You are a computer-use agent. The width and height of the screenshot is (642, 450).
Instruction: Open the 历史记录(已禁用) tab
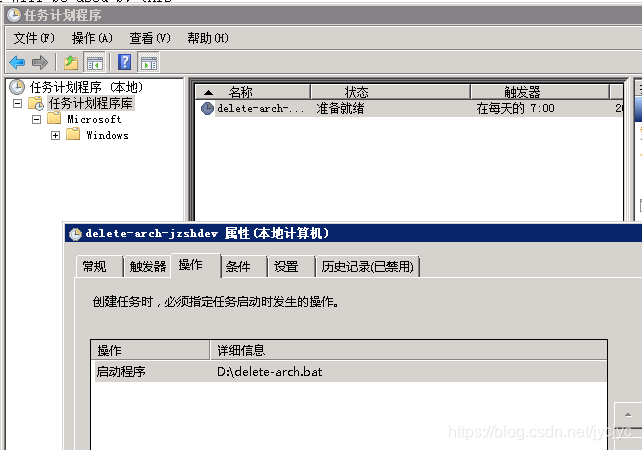[x=368, y=267]
